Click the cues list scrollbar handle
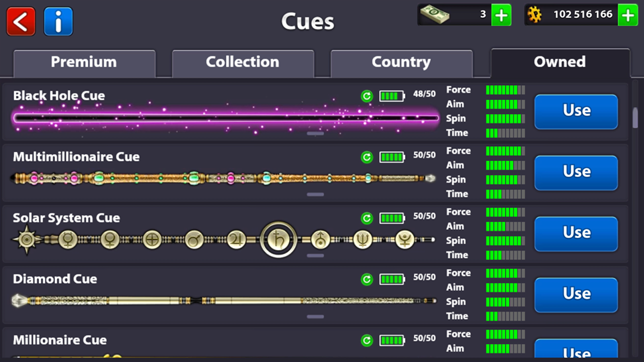 coord(635,118)
